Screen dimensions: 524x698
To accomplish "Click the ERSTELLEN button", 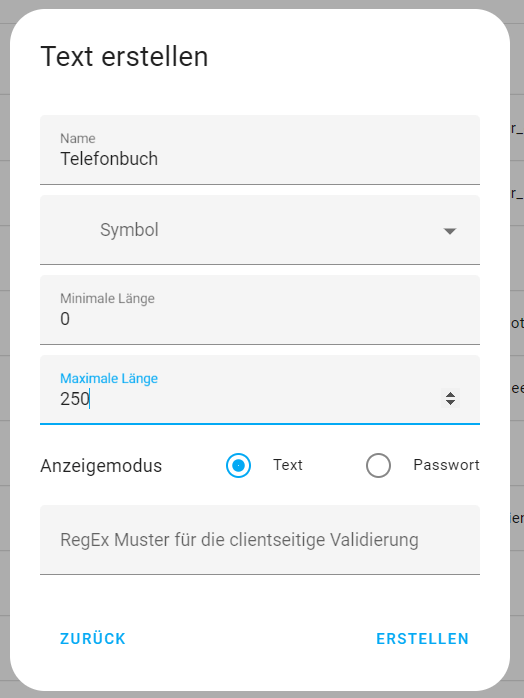I will pos(422,639).
